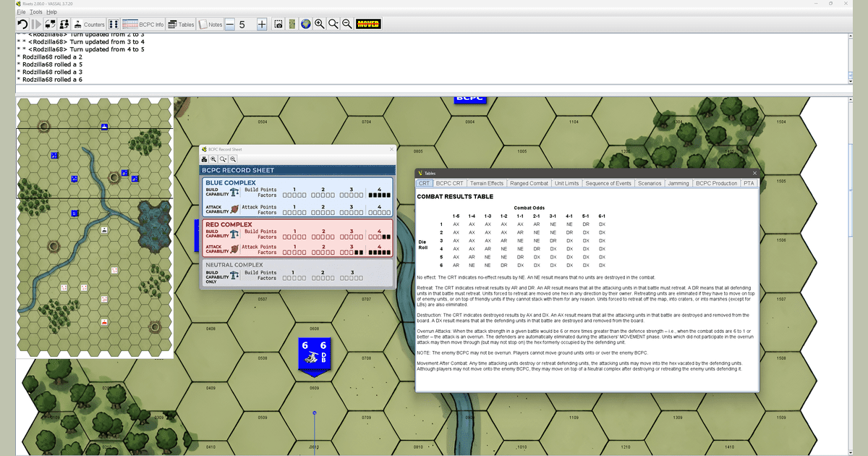Click the globe icon in main toolbar
The height and width of the screenshot is (456, 868).
(305, 24)
